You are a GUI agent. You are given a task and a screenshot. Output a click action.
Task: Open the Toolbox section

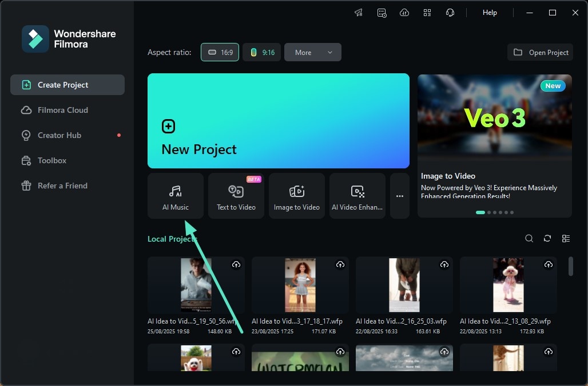click(x=67, y=160)
